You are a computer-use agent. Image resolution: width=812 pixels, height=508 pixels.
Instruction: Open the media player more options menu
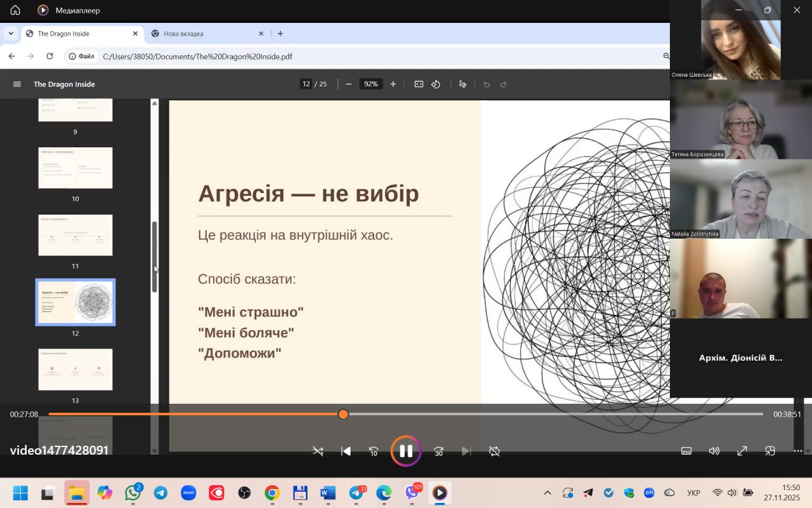click(x=797, y=451)
